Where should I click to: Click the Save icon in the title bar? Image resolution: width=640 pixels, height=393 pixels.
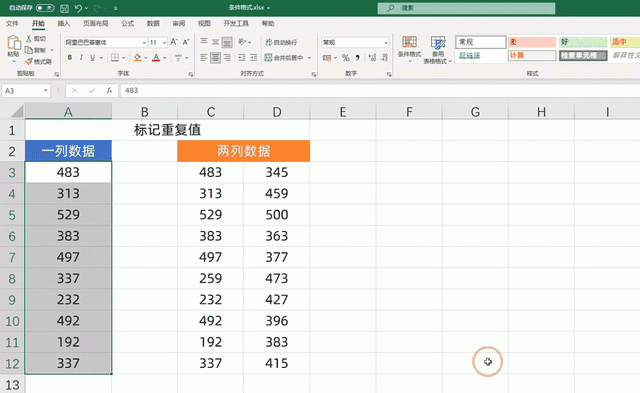(x=64, y=8)
